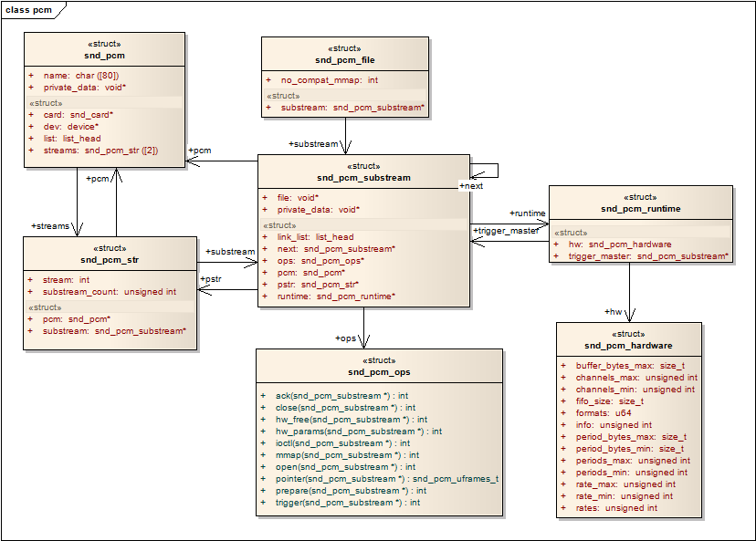Select the snd_pcm_ops struct name
Image resolution: width=756 pixels, height=541 pixels.
tap(378, 372)
